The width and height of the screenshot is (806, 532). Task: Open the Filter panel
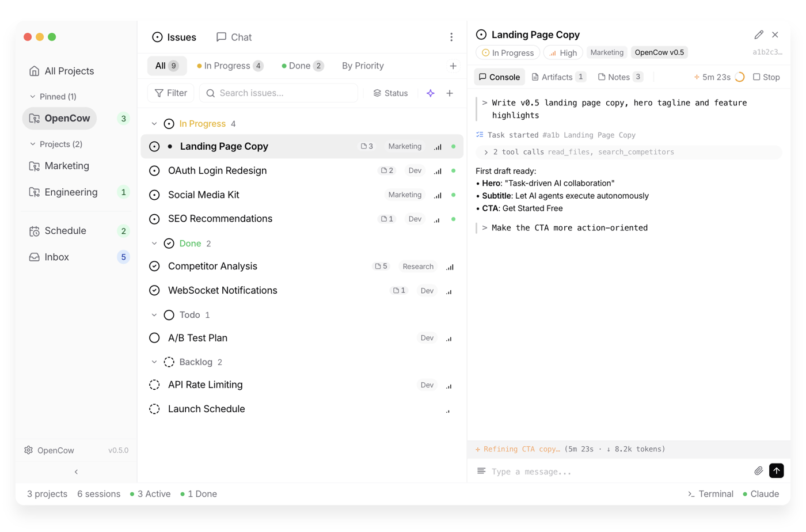pyautogui.click(x=170, y=93)
